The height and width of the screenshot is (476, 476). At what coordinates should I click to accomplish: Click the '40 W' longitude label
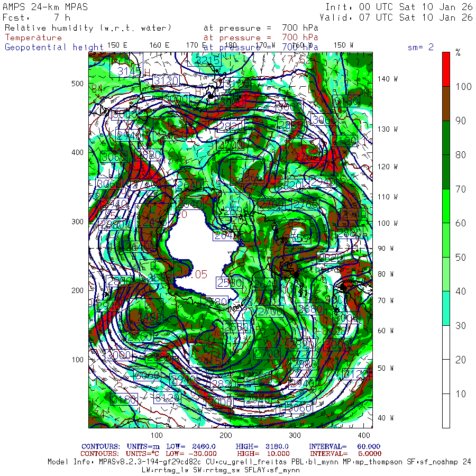coord(386,418)
